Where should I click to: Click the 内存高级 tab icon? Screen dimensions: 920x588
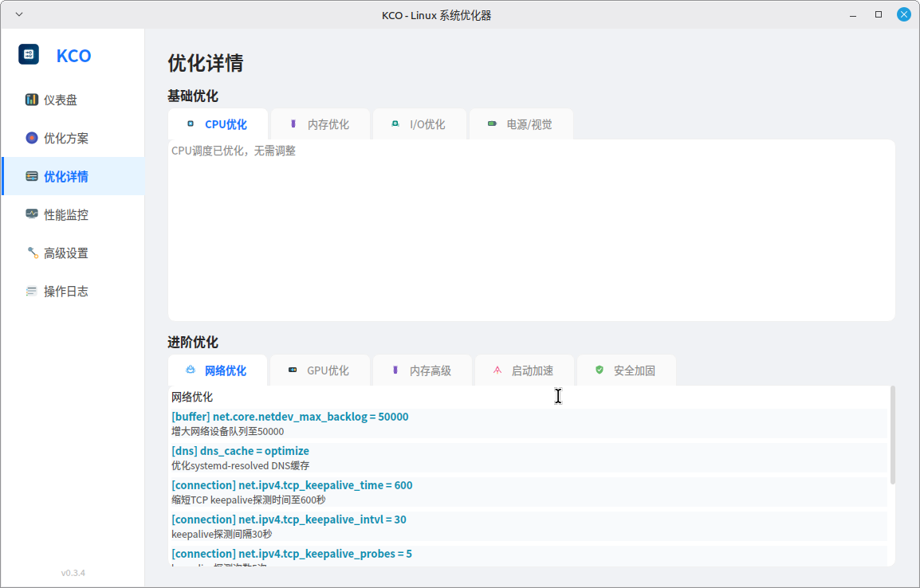tap(395, 370)
